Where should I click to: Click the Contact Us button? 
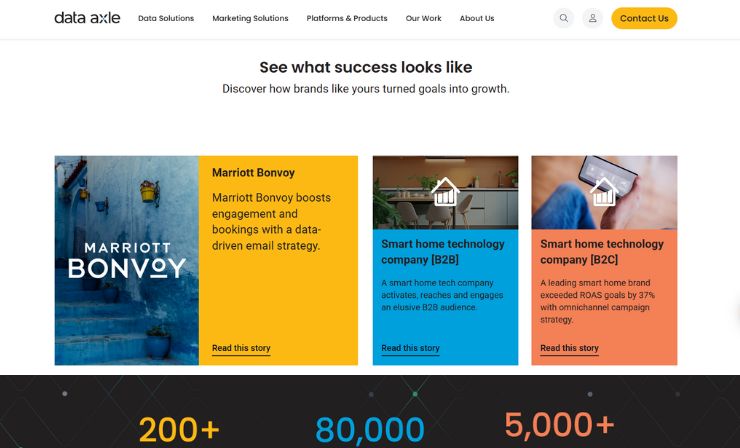[644, 18]
